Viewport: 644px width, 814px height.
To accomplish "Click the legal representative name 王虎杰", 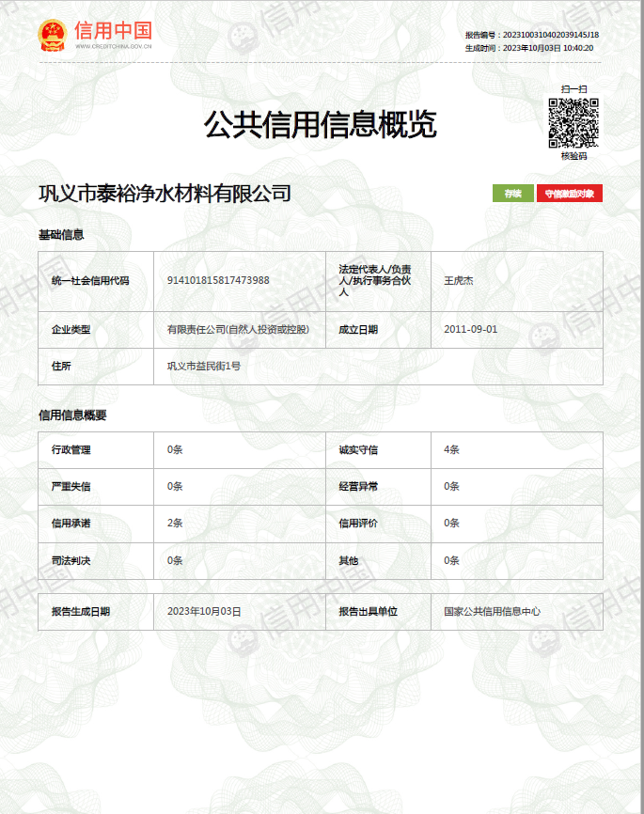I will [459, 280].
